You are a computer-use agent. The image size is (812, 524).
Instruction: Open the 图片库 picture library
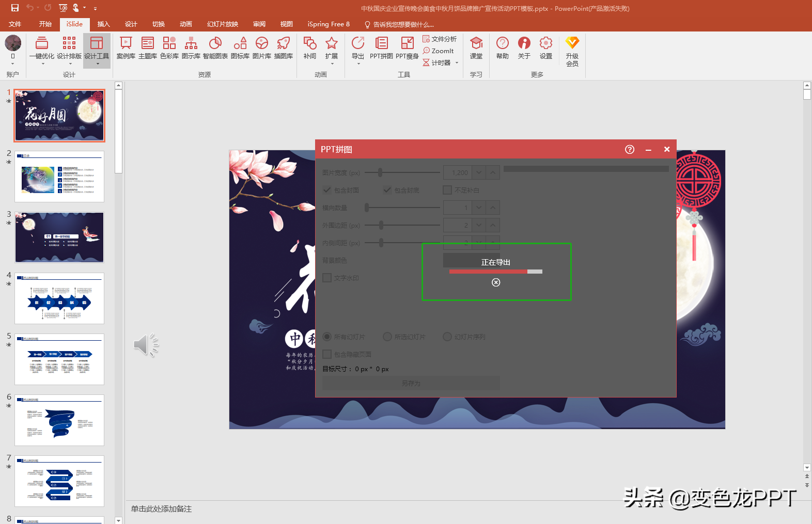(x=262, y=49)
